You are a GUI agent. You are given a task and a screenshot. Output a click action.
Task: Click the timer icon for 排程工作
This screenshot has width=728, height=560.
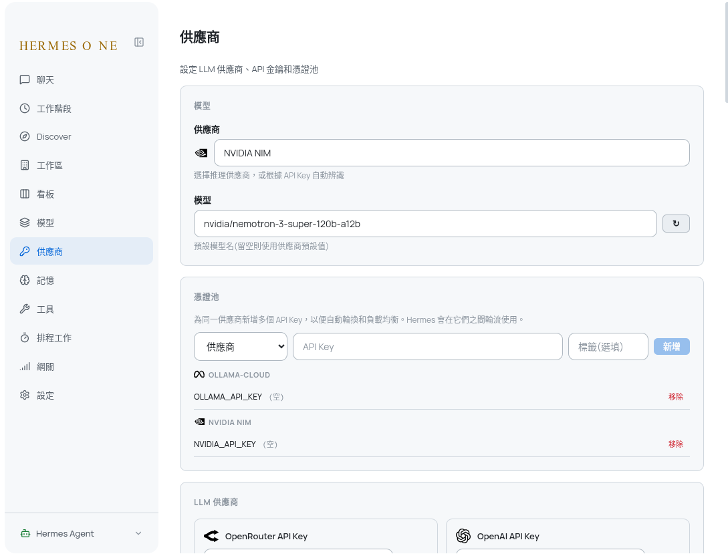(x=25, y=337)
